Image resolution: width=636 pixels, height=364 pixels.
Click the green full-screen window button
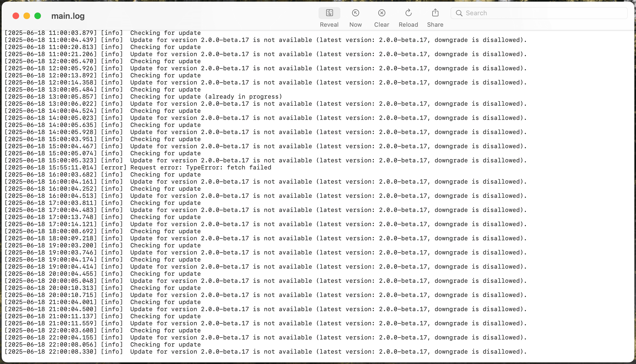[x=37, y=16]
